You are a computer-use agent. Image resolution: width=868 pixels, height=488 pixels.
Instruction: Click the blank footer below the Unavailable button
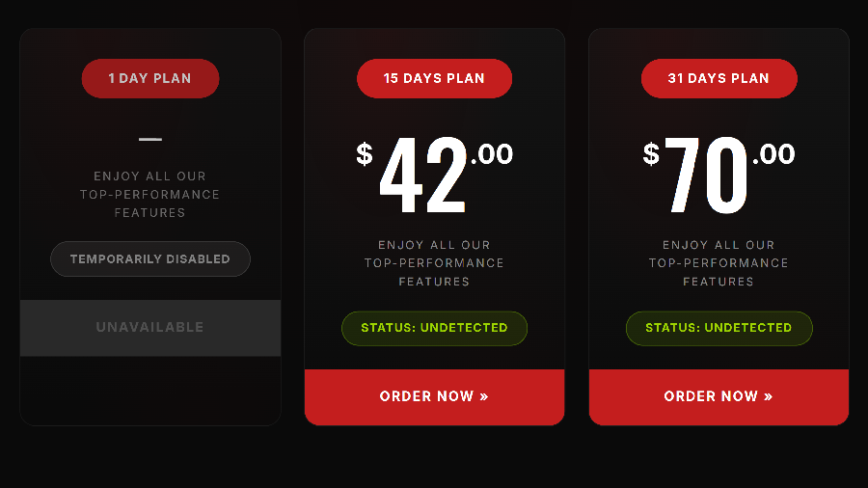click(150, 390)
